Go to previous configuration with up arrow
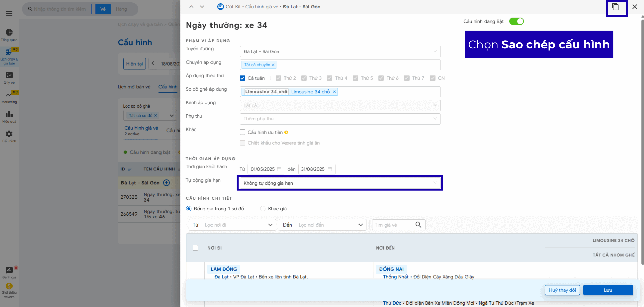The width and height of the screenshot is (644, 307). (191, 7)
